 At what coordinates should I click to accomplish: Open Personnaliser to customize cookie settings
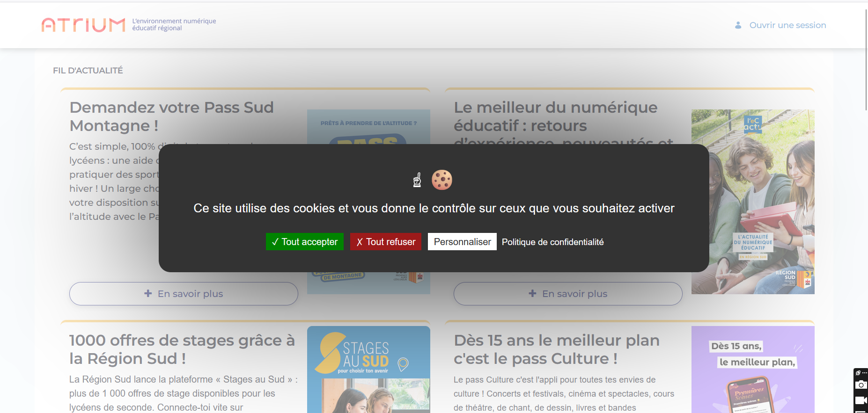click(x=462, y=242)
